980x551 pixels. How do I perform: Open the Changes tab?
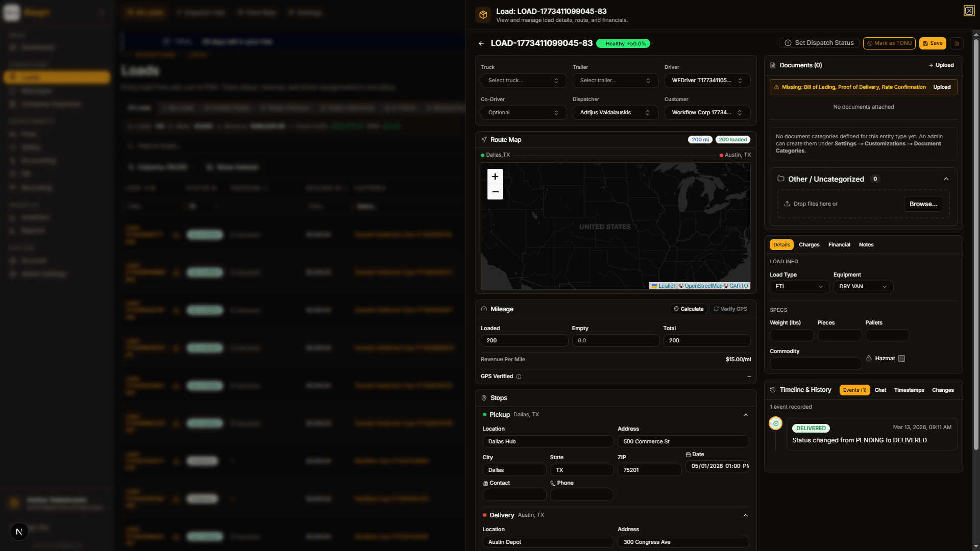(x=943, y=390)
